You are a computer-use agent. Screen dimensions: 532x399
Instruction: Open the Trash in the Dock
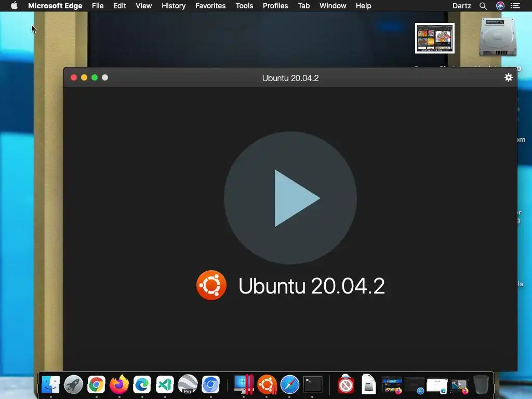coord(481,384)
